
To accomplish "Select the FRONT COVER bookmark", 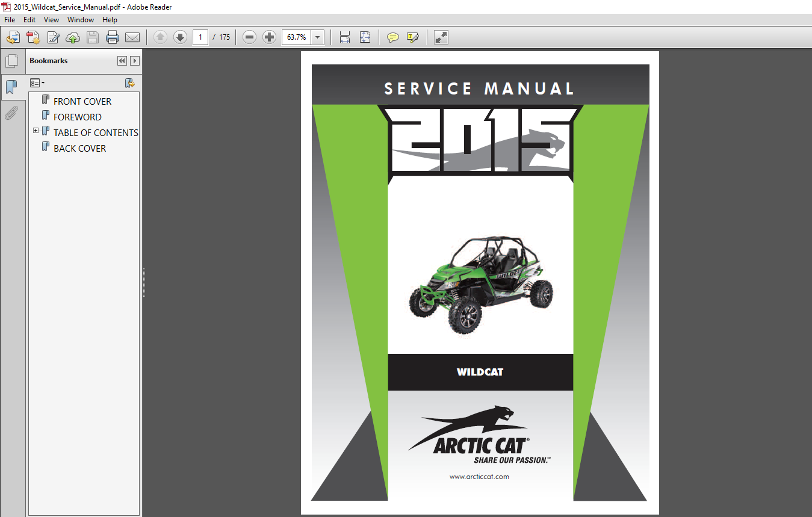I will (x=82, y=101).
